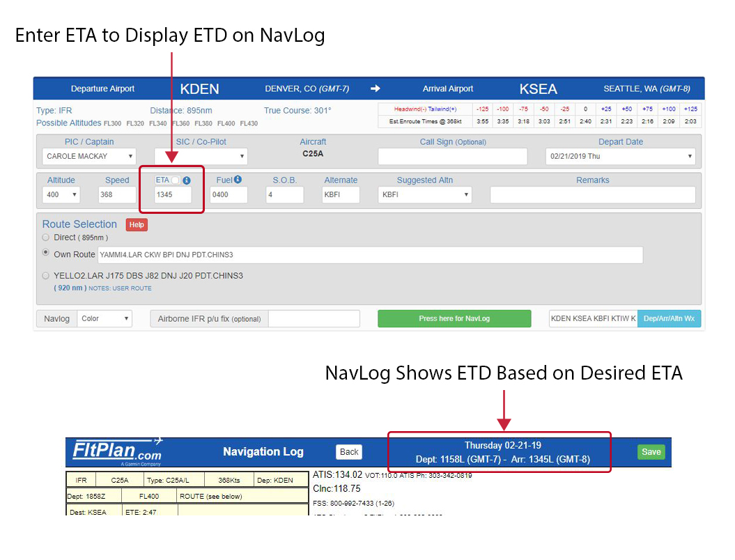The image size is (735, 560).
Task: Click the Alternate input field
Action: point(341,194)
